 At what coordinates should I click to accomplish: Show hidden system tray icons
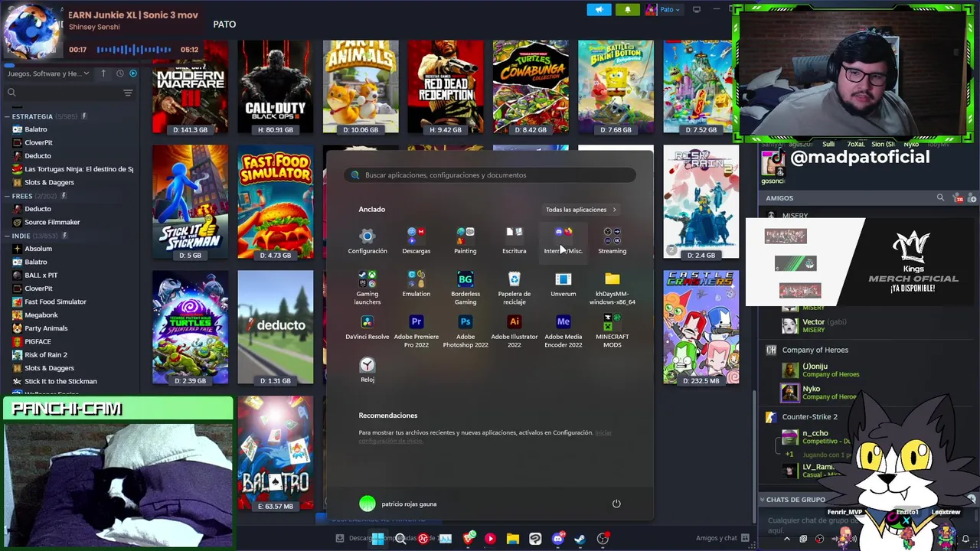786,539
